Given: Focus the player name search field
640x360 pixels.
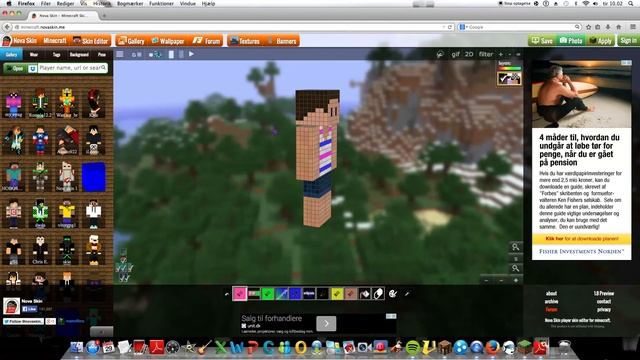Looking at the screenshot, I should pos(73,68).
